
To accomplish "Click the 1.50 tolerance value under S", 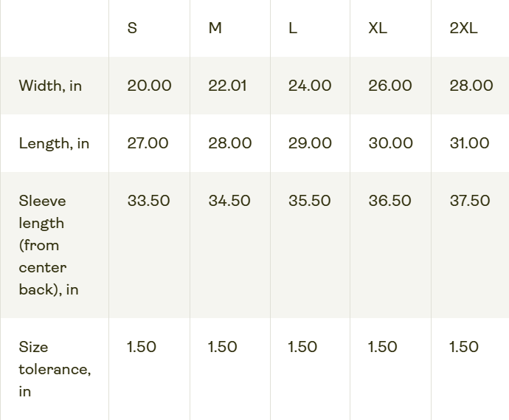I will [142, 347].
